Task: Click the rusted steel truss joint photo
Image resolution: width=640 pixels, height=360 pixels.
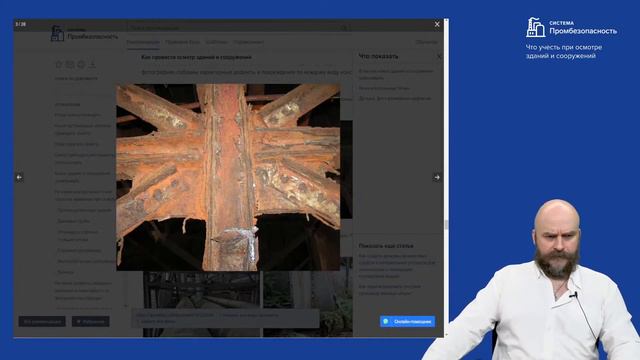Action: click(228, 177)
